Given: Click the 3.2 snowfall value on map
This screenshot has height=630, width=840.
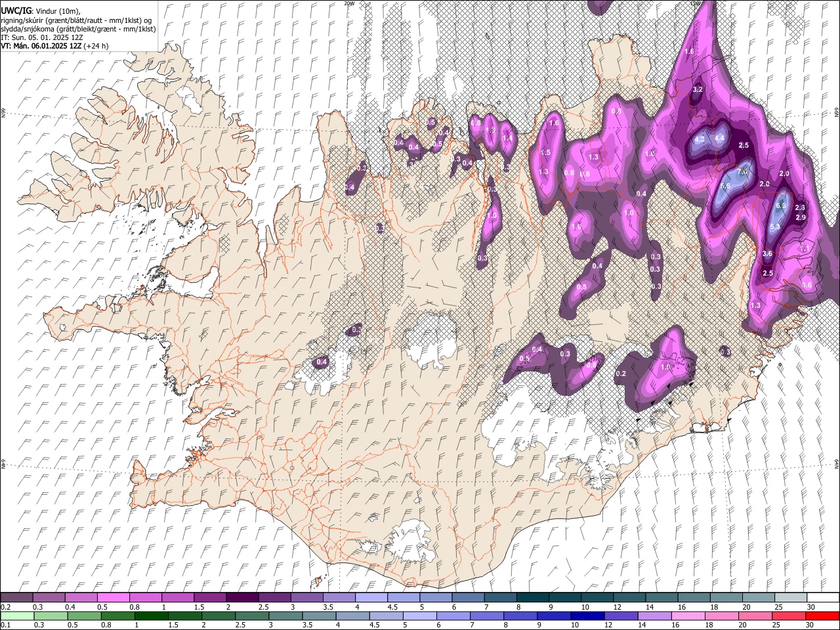Looking at the screenshot, I should pos(698,89).
